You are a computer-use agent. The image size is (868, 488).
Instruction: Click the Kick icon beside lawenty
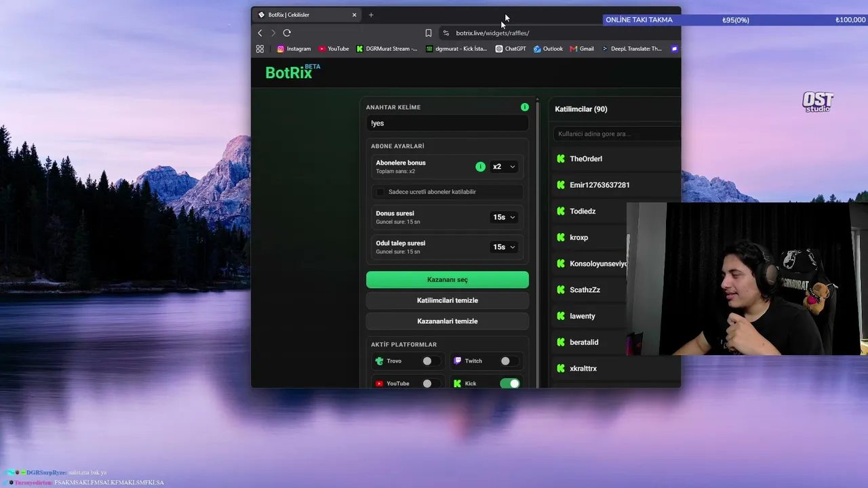pos(561,316)
